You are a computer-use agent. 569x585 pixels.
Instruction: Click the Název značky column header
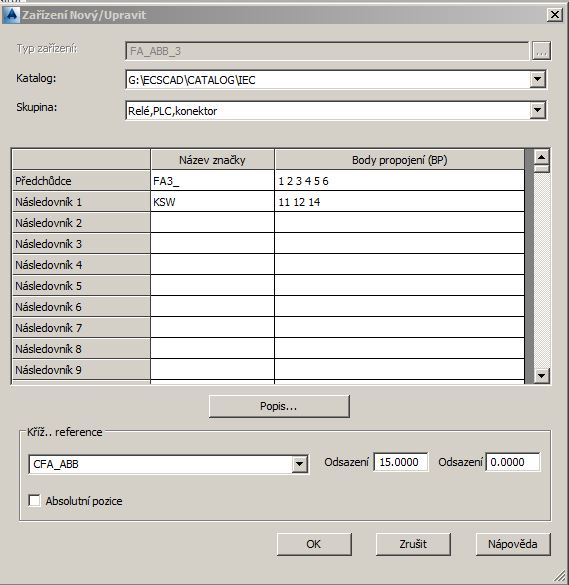pyautogui.click(x=212, y=160)
